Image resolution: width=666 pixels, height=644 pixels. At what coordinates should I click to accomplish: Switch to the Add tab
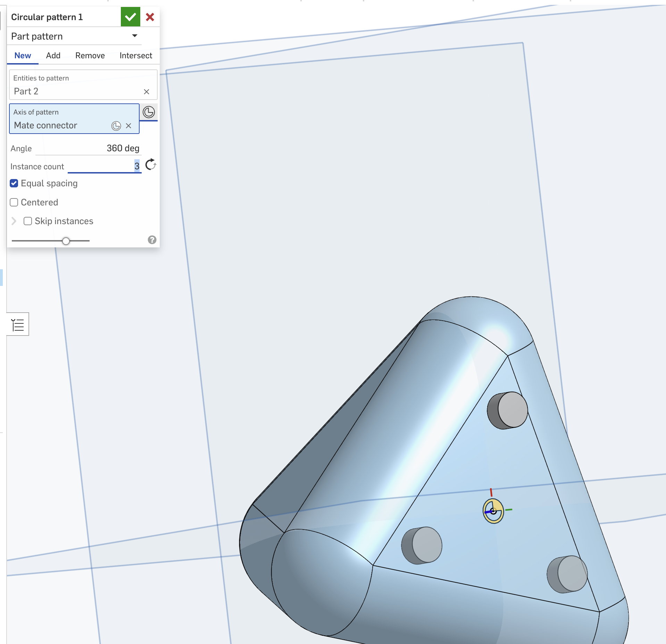coord(53,56)
